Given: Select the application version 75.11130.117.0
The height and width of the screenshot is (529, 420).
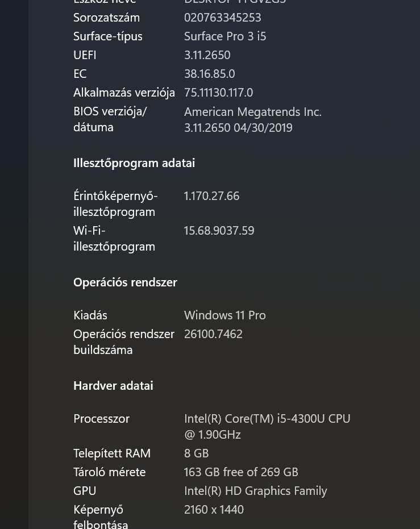Looking at the screenshot, I should coord(218,93).
